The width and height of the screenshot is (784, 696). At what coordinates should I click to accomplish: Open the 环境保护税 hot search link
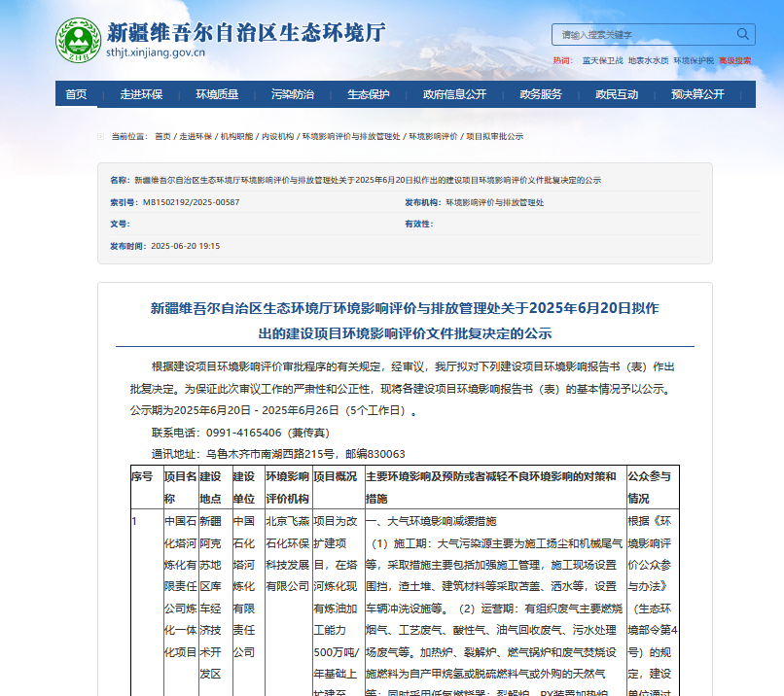pos(692,58)
